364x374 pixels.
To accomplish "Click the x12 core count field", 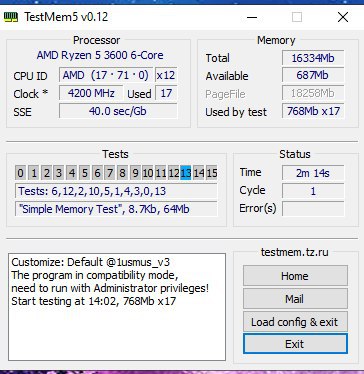I will tap(166, 75).
